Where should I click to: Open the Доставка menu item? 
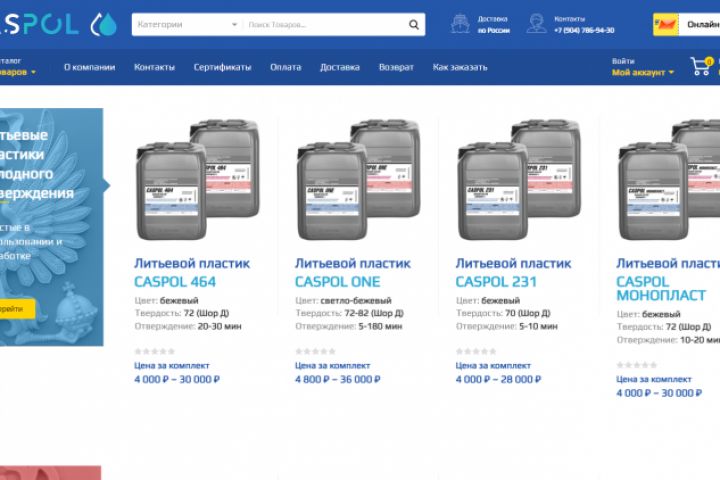(340, 67)
